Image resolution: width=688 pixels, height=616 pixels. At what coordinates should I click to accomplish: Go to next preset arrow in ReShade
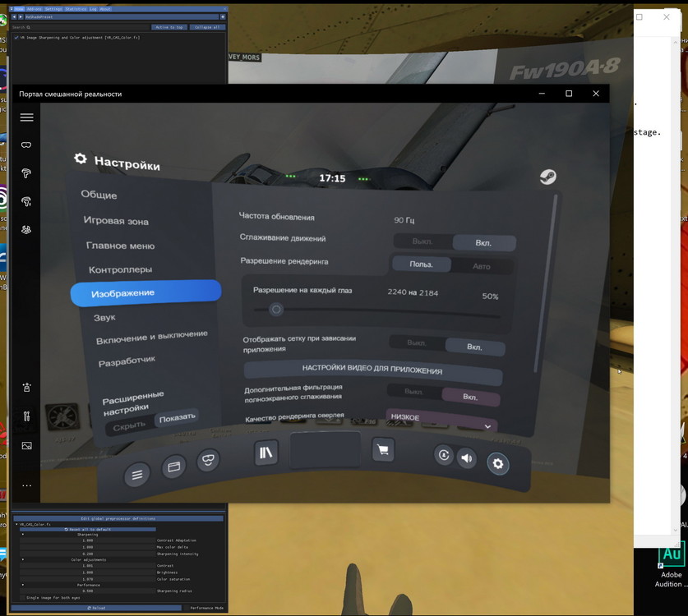tap(21, 16)
